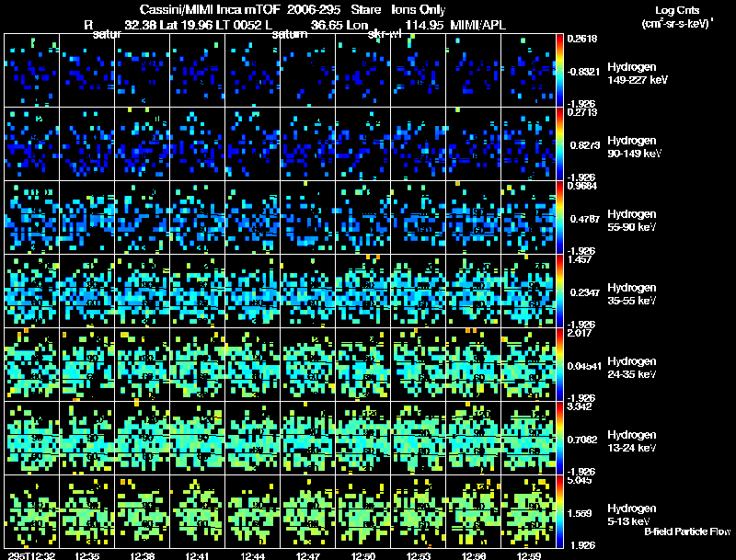The width and height of the screenshot is (736, 560).
Task: Open the 55-90 keV panel at 12:38
Action: click(142, 217)
